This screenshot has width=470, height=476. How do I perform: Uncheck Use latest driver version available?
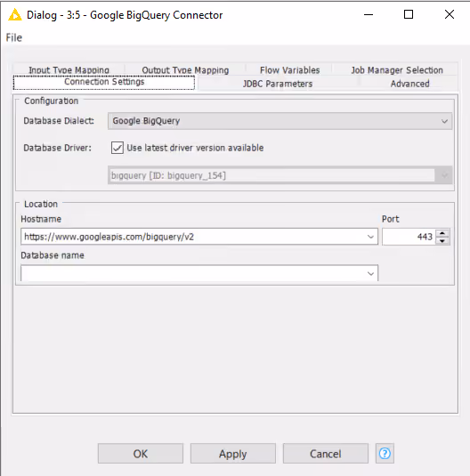[117, 148]
